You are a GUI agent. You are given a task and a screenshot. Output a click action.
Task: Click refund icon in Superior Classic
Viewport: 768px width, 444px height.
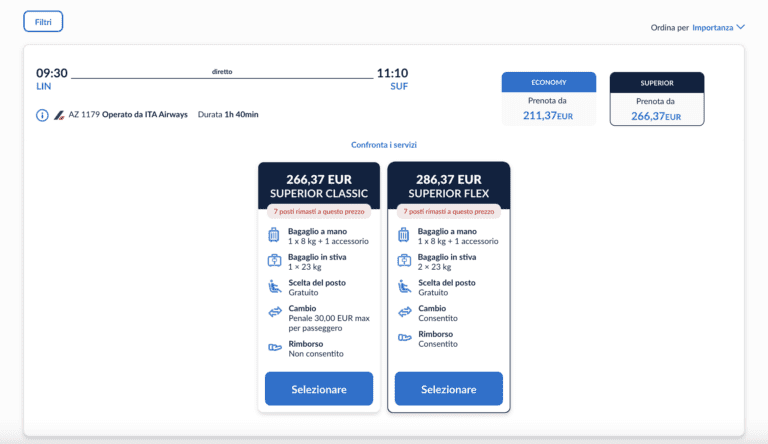click(274, 348)
